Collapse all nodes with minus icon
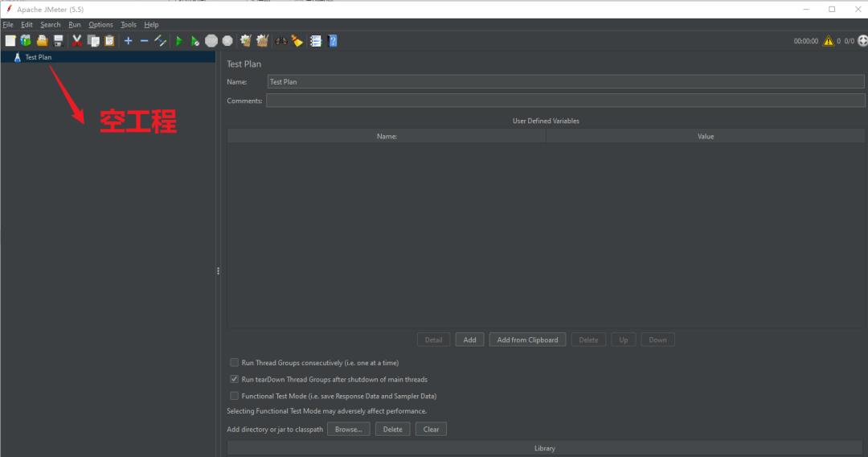Viewport: 868px width, 457px height. [x=145, y=41]
